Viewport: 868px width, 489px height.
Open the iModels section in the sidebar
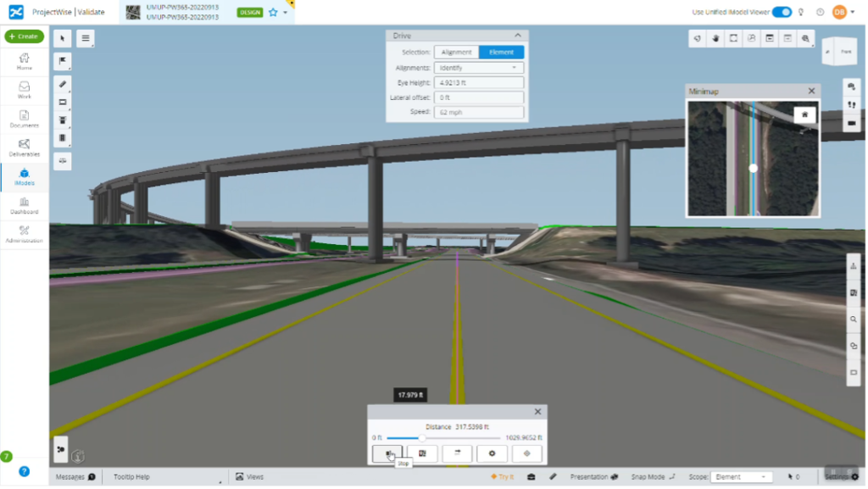tap(25, 176)
